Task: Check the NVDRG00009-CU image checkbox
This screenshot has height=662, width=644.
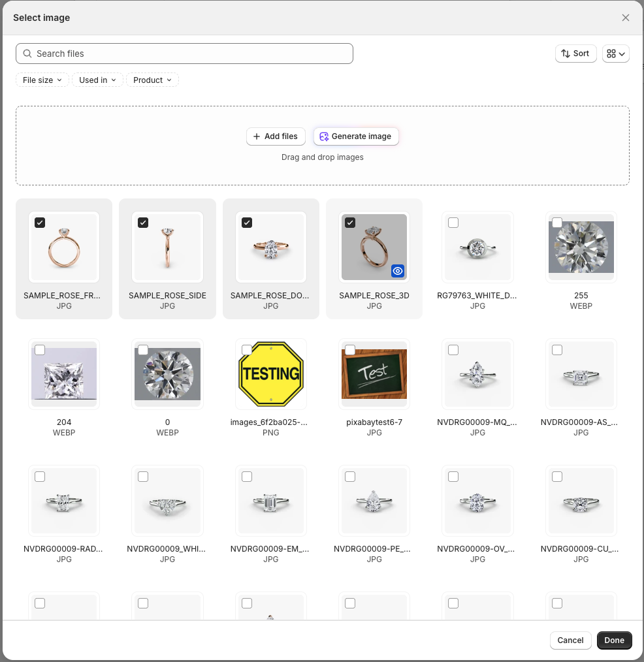Action: [x=557, y=477]
